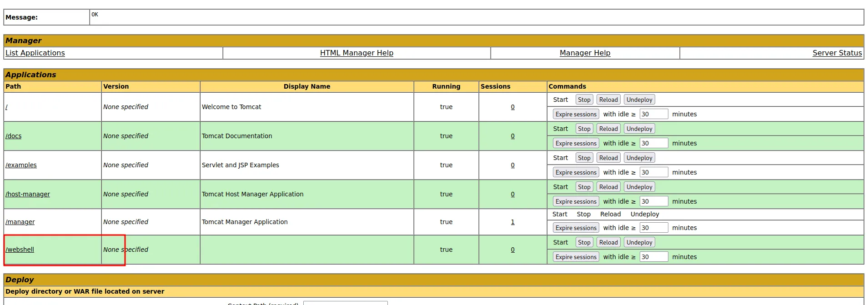The width and height of the screenshot is (868, 305).
Task: Reload the /webshell application
Action: point(608,243)
